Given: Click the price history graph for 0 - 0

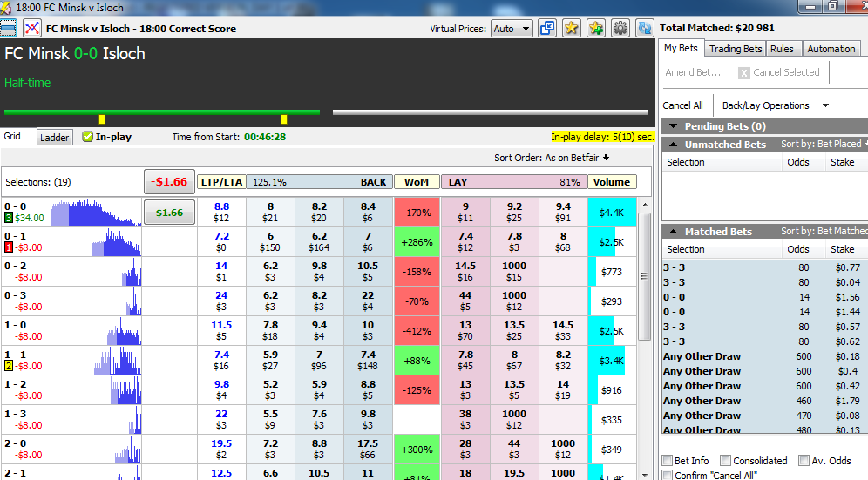Looking at the screenshot, I should (x=95, y=213).
